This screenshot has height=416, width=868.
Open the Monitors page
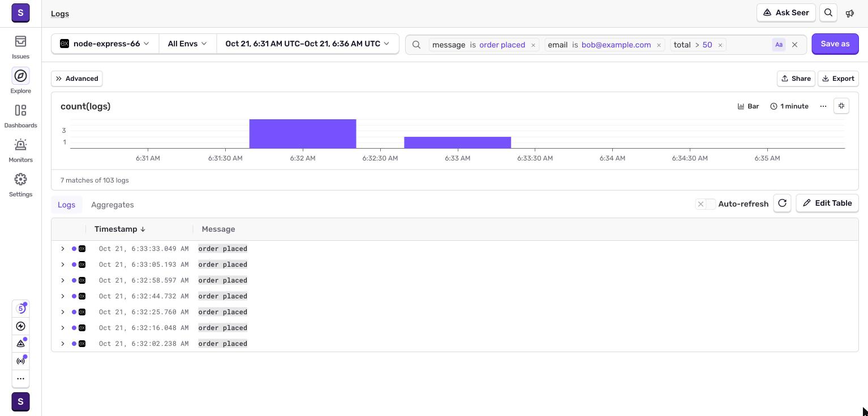(x=20, y=150)
